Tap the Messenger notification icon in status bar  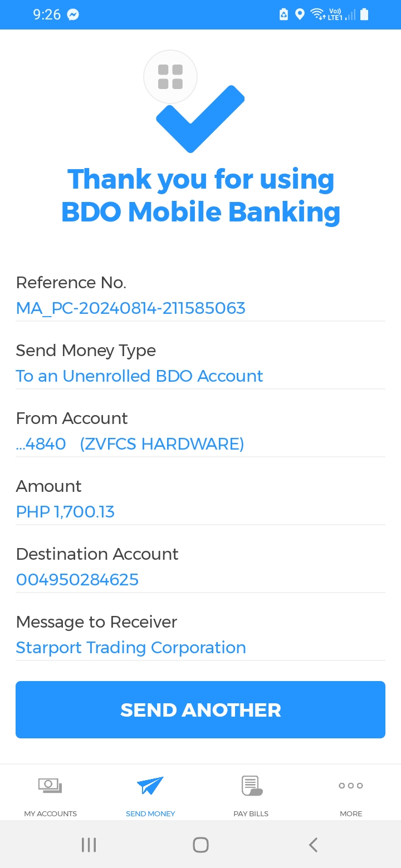(73, 15)
